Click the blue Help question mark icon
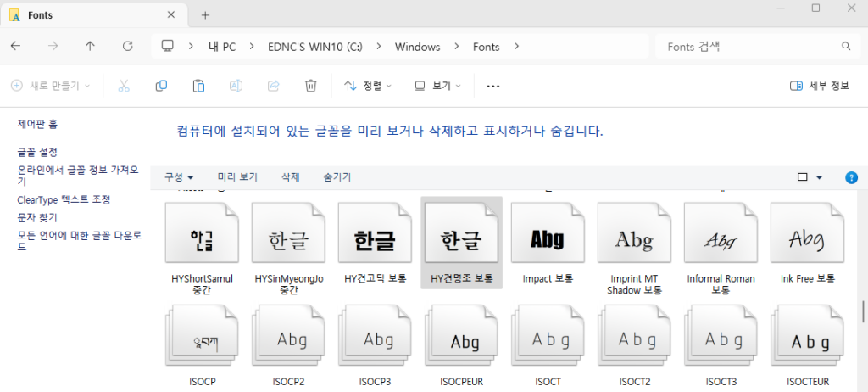 pos(851,177)
